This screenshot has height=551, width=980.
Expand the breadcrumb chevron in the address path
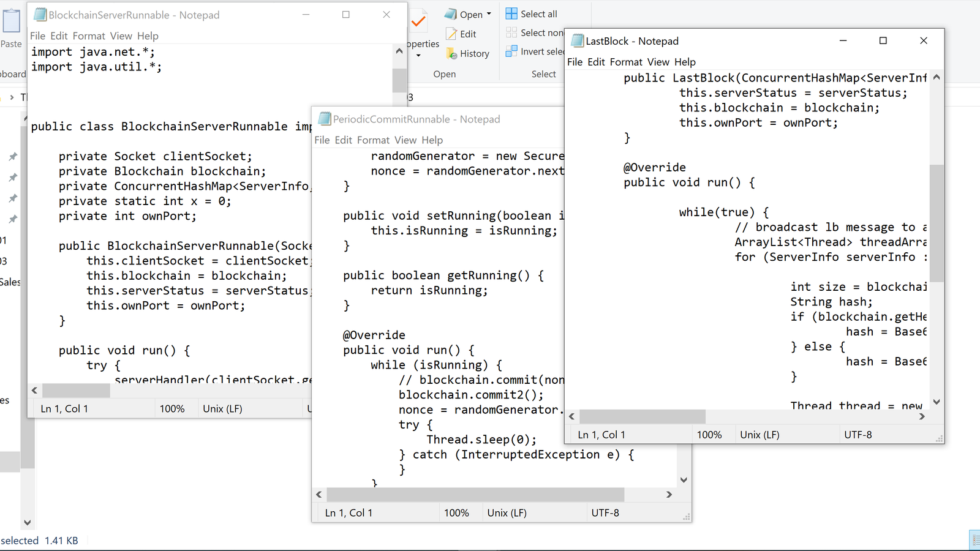click(12, 97)
